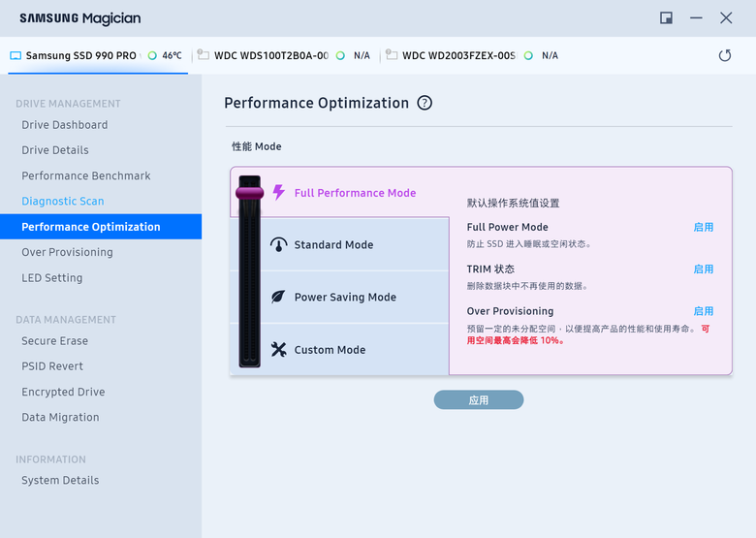This screenshot has width=756, height=538.
Task: Click 启用 in the Over Provisioning settings row
Action: coord(703,311)
